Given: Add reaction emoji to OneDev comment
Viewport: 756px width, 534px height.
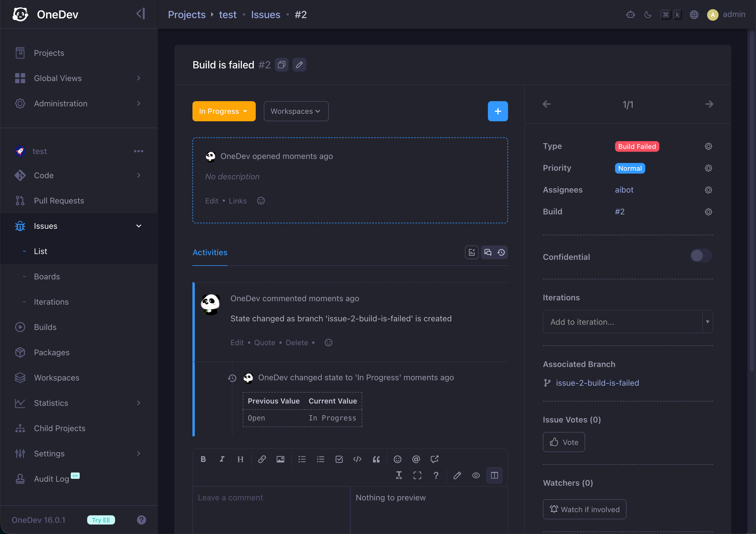Looking at the screenshot, I should [x=328, y=343].
